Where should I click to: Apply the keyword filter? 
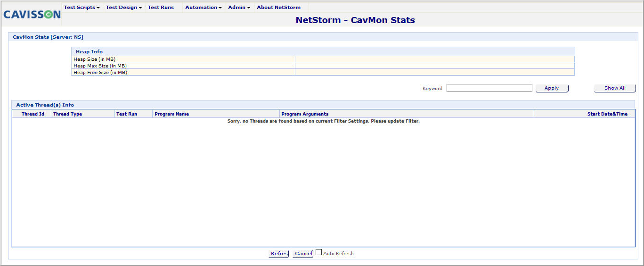click(552, 88)
